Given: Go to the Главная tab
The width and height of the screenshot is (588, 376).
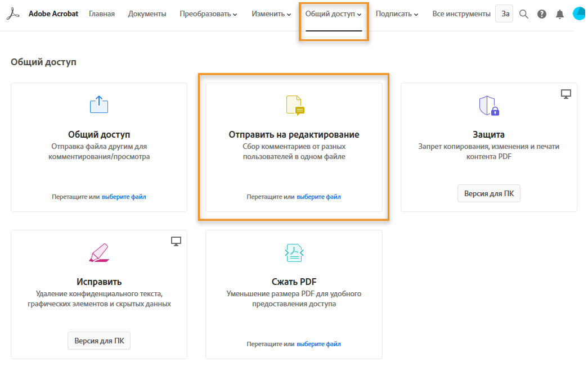Looking at the screenshot, I should pos(102,14).
